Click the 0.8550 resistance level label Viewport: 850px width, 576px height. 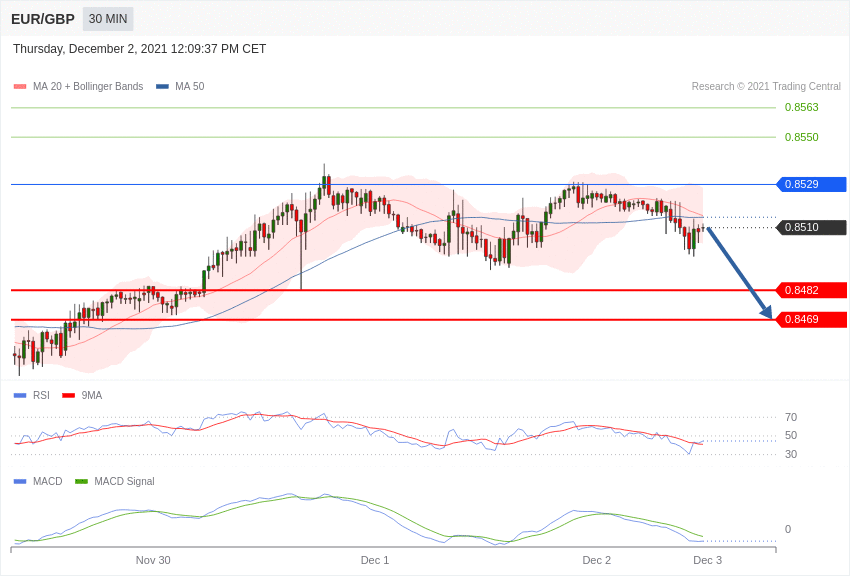coord(801,137)
